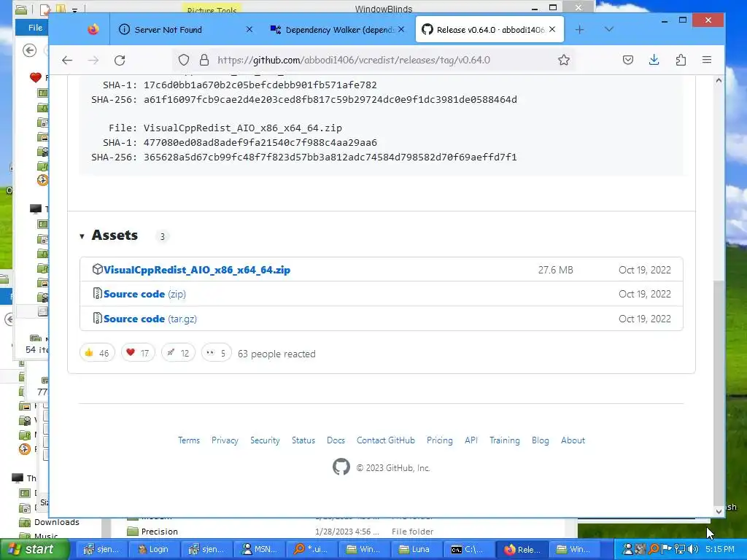Open Terms footer link
Image resolution: width=747 pixels, height=560 pixels.
click(189, 440)
